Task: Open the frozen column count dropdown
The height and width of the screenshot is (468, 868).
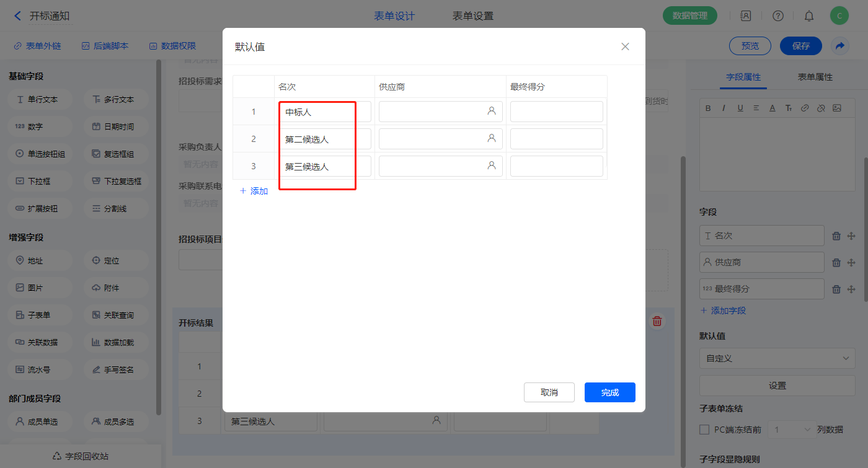Action: (790, 430)
